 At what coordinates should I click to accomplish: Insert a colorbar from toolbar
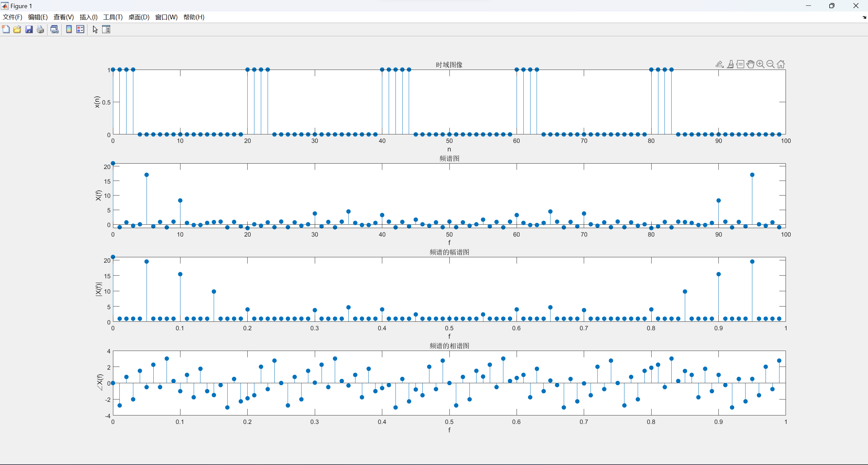point(69,30)
